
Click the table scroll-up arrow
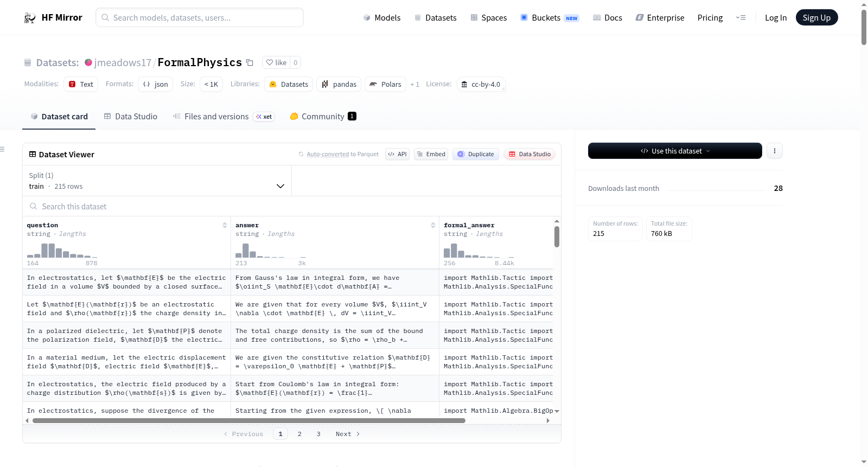pyautogui.click(x=557, y=221)
